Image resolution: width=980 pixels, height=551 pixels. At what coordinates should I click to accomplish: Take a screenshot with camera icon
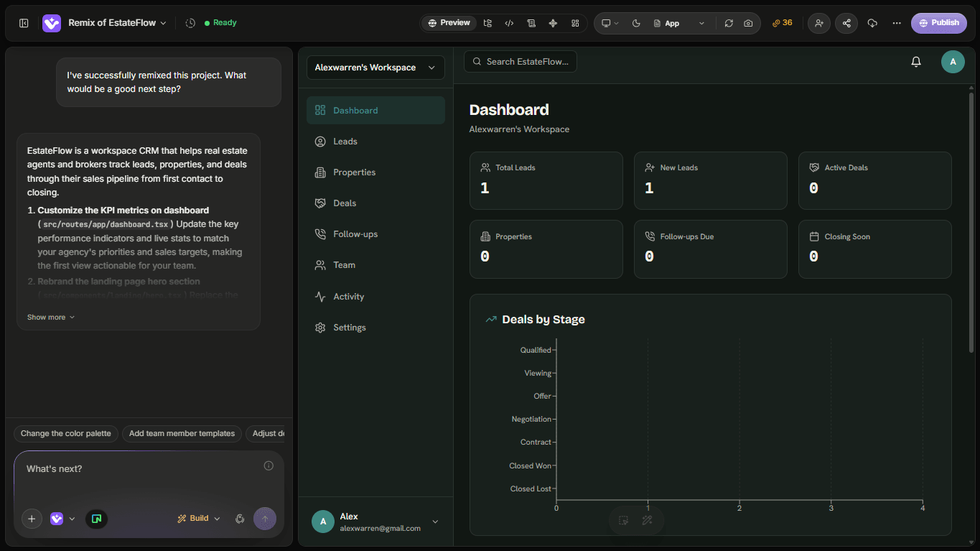(x=748, y=23)
